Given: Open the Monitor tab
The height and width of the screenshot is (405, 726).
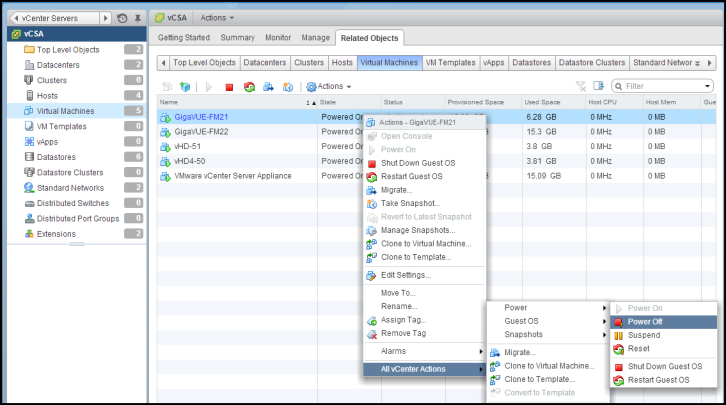Looking at the screenshot, I should point(278,38).
